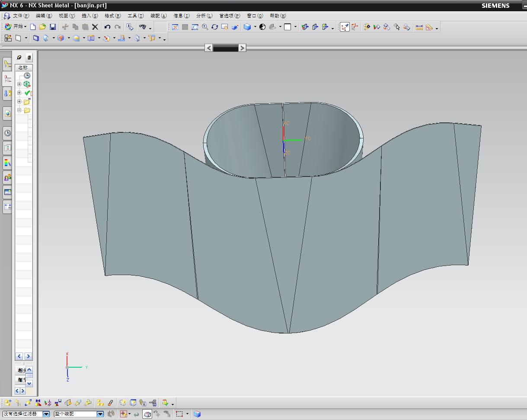The height and width of the screenshot is (420, 527).
Task: Click the New file icon
Action: 32,27
